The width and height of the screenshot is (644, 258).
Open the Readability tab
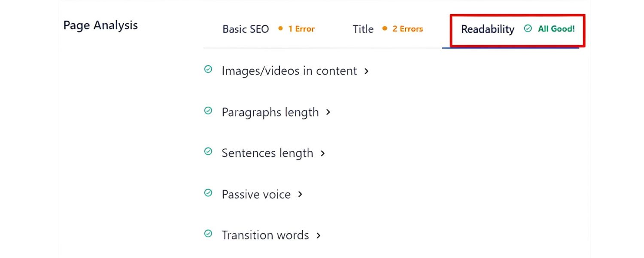click(x=488, y=29)
